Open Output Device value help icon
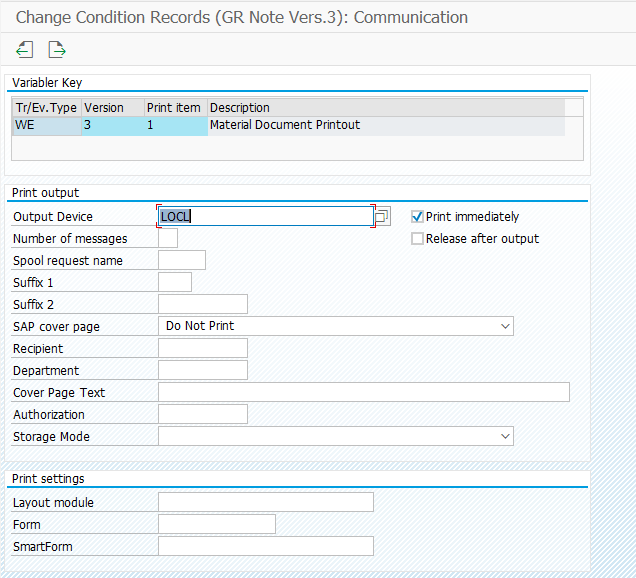Screen dimensions: 636x578 (x=382, y=217)
